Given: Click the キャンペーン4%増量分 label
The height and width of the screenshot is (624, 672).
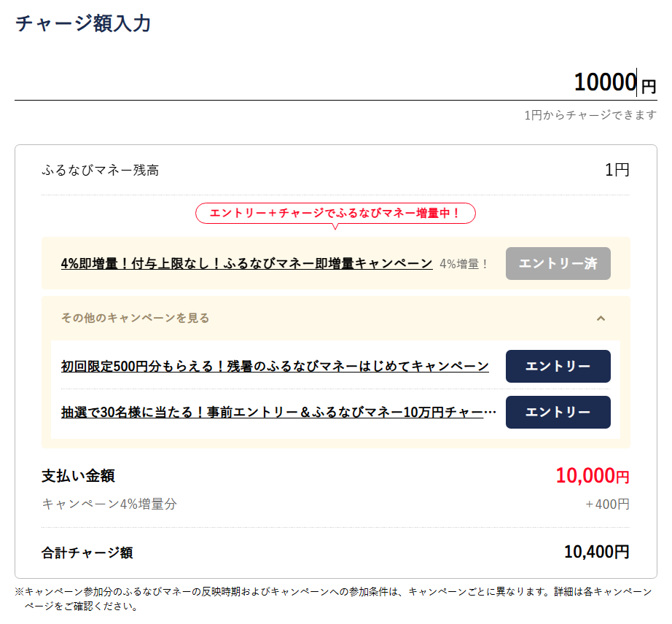Looking at the screenshot, I should [x=109, y=504].
